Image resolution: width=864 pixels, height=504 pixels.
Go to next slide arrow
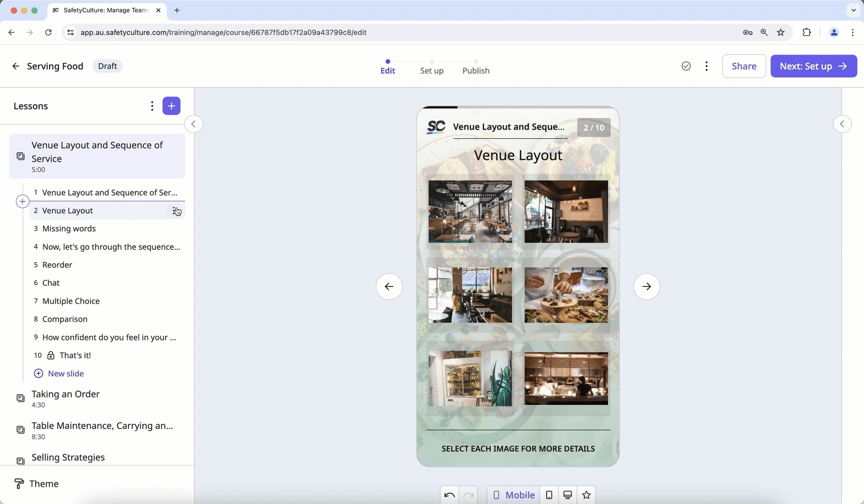(x=646, y=286)
